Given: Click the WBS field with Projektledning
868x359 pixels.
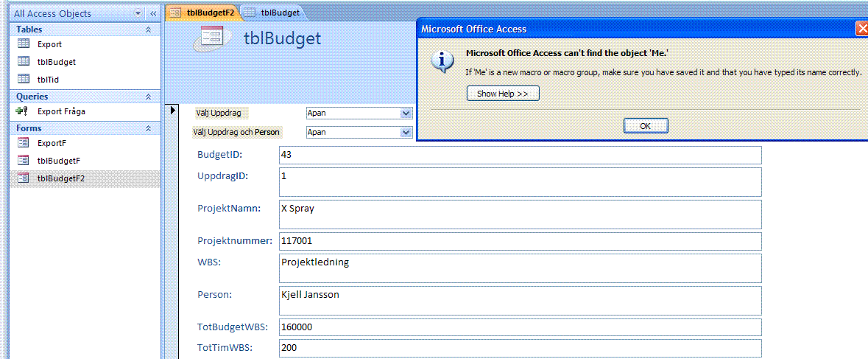Looking at the screenshot, I should pos(521,268).
